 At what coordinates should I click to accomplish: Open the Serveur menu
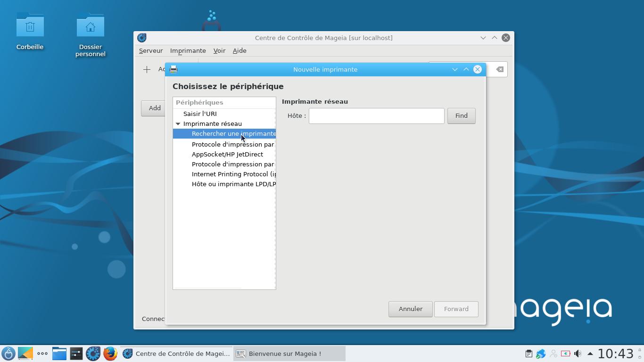click(151, 50)
